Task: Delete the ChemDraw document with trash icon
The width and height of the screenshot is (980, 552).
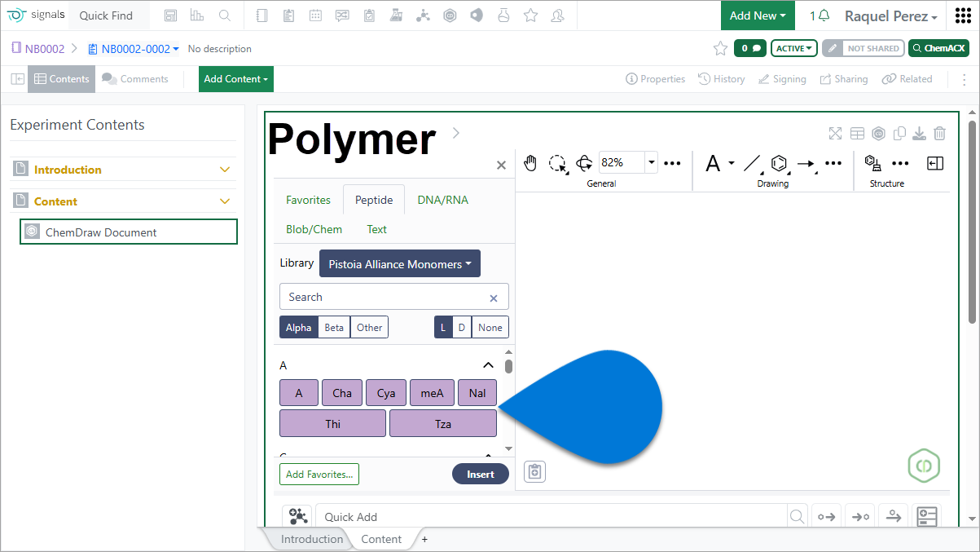Action: pyautogui.click(x=940, y=134)
